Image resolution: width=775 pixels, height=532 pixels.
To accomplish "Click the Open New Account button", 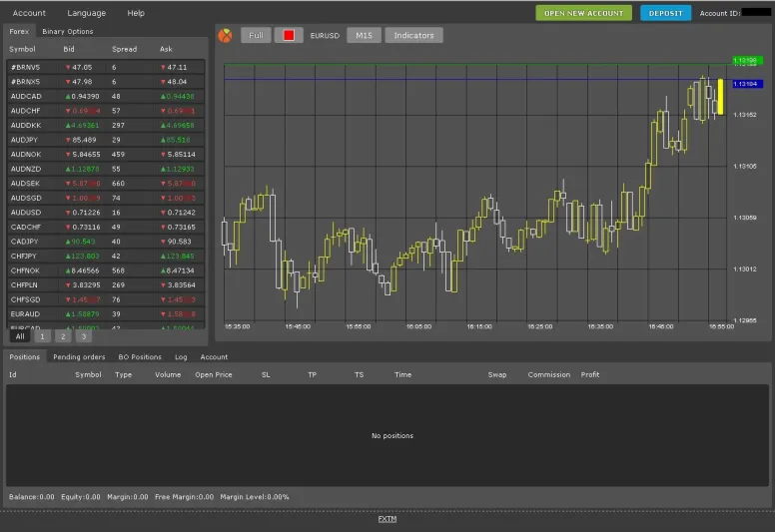I will point(583,13).
